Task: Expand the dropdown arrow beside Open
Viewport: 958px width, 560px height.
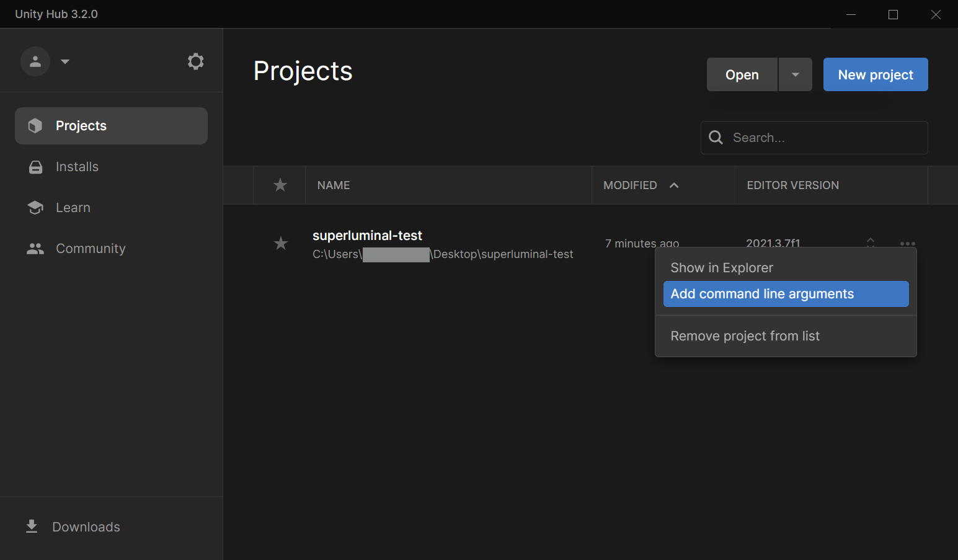Action: tap(796, 75)
